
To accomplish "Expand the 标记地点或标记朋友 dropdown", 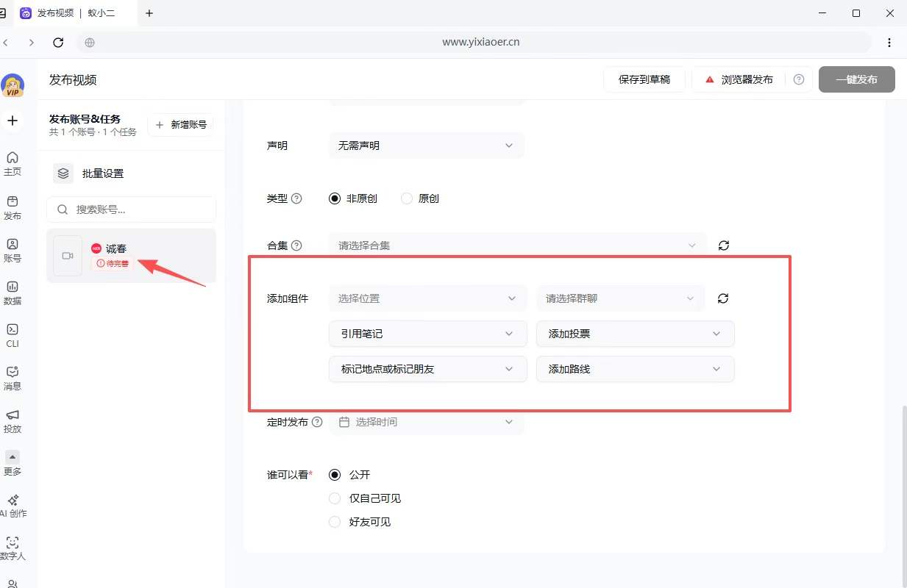I will click(428, 369).
